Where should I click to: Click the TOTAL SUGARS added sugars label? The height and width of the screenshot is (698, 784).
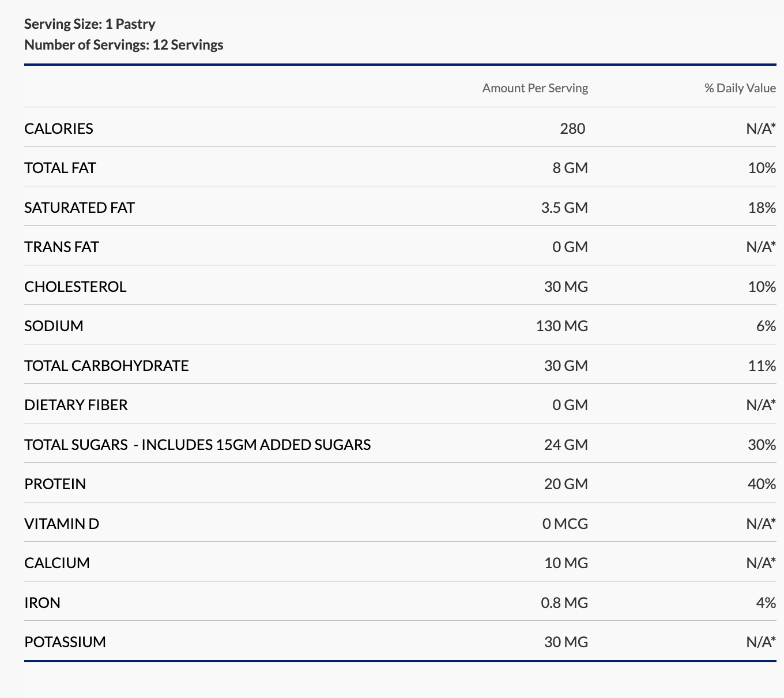point(197,445)
